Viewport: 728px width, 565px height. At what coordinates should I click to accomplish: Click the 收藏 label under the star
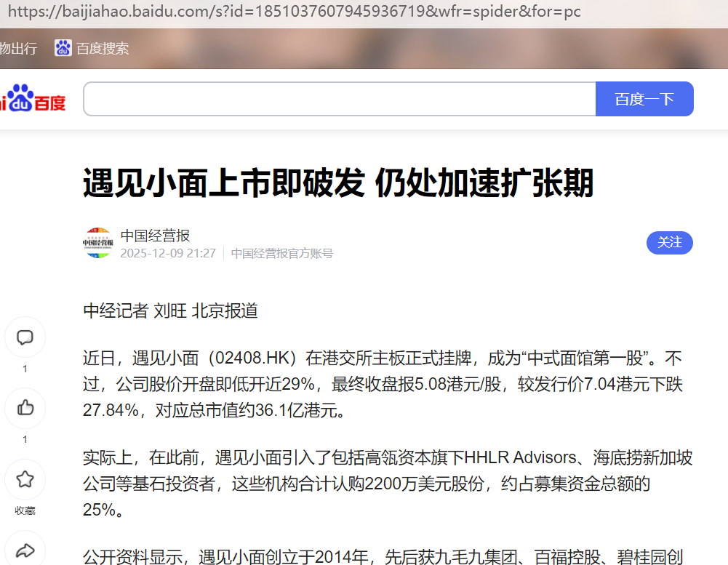pos(25,510)
